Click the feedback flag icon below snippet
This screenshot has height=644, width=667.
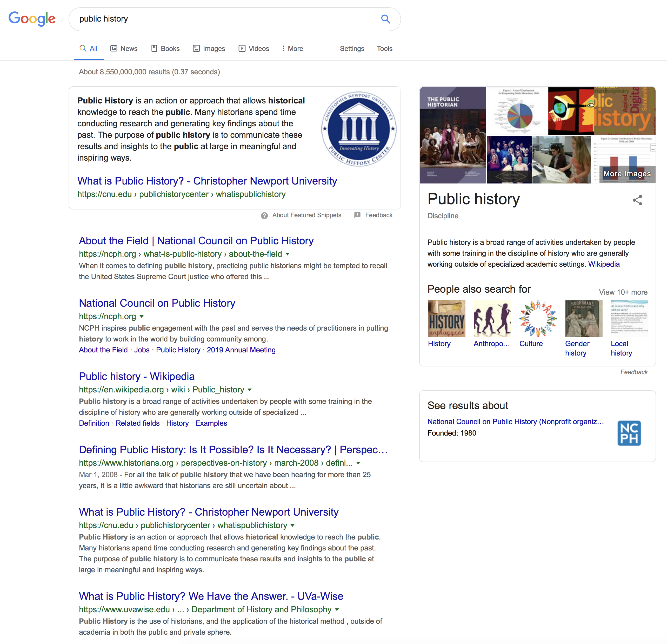click(x=357, y=215)
